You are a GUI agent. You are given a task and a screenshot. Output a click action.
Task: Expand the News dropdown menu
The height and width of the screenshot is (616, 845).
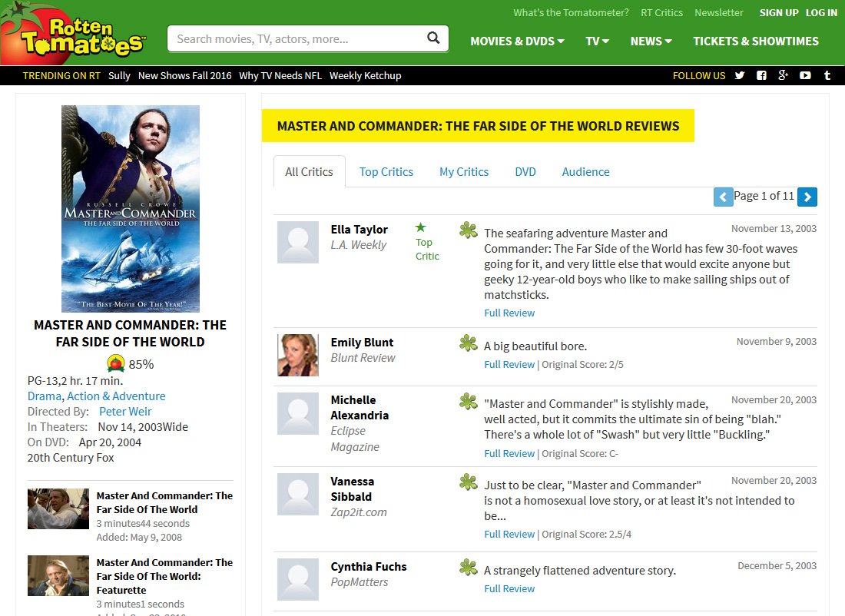pos(651,41)
